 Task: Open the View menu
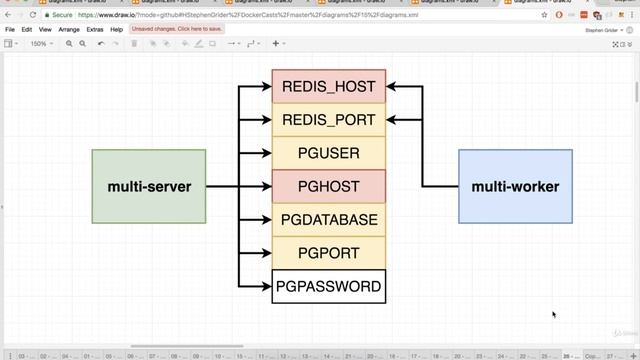pos(45,29)
